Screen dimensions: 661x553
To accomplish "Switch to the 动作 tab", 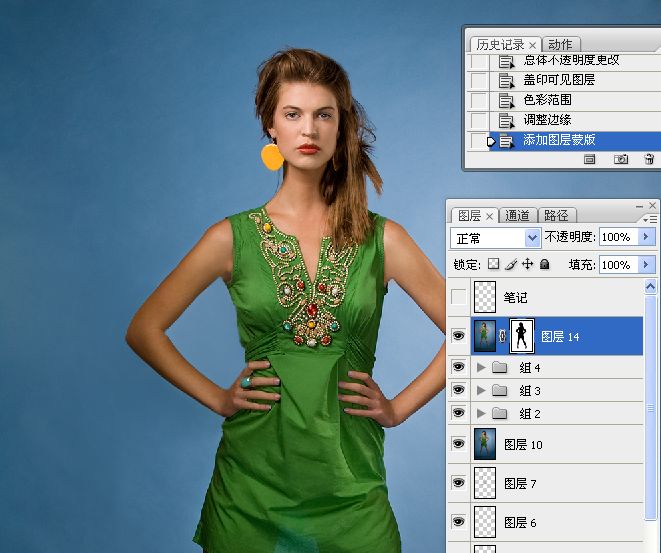I will pyautogui.click(x=560, y=44).
